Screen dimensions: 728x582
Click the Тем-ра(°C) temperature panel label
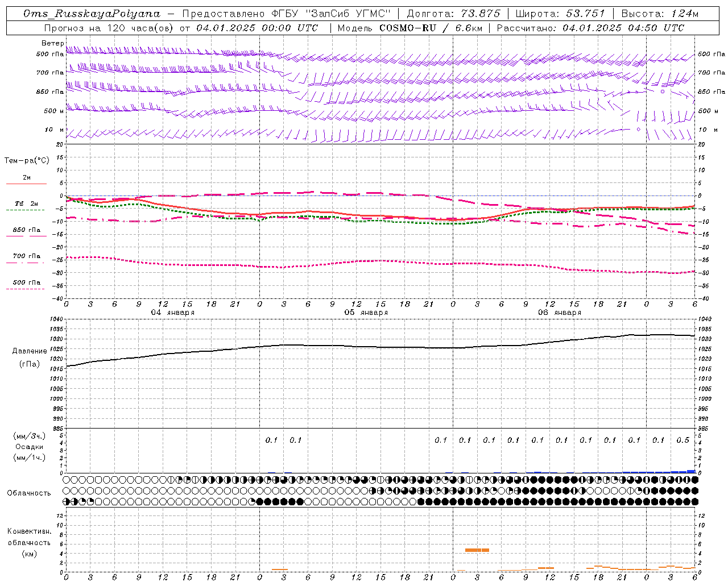click(27, 161)
